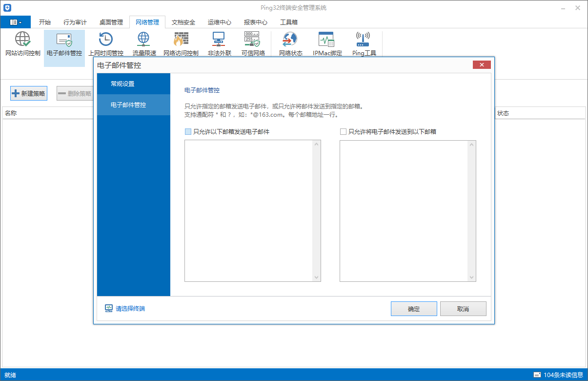
Task: Click down arrow of sender list scrollbar
Action: 317,277
